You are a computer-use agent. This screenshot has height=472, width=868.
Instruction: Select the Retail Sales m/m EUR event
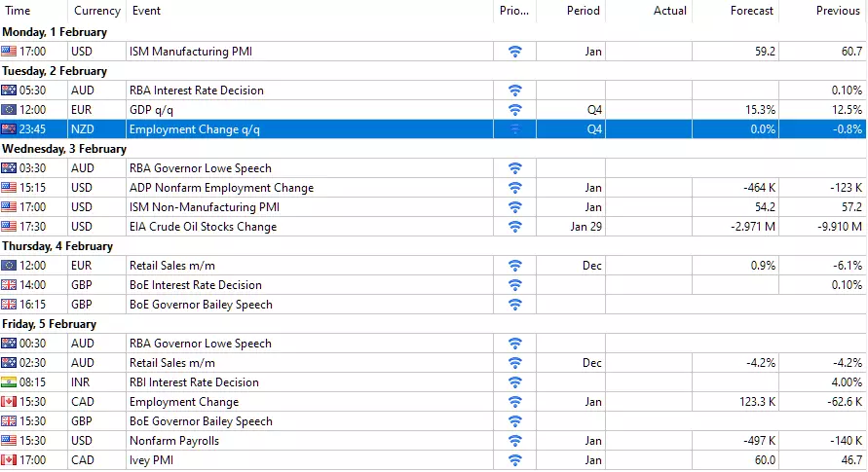[x=433, y=266]
